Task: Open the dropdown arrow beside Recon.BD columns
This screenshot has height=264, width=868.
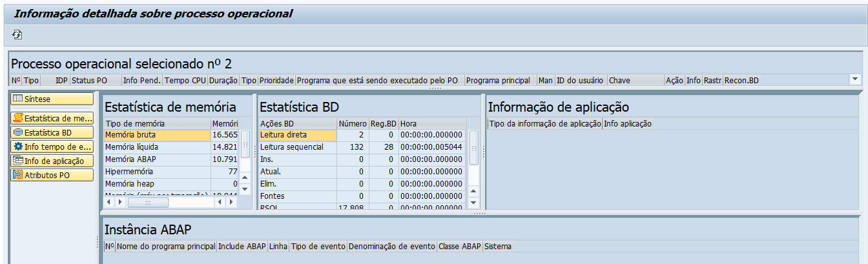Action: pos(855,79)
